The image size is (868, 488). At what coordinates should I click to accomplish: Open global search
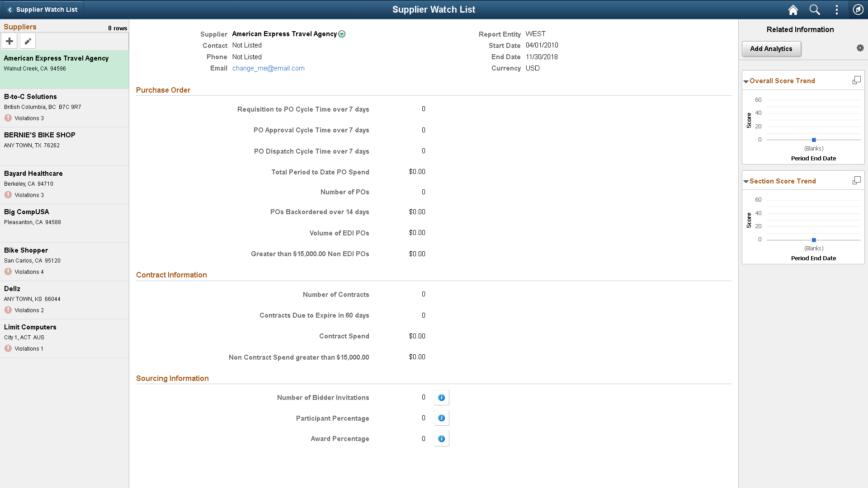coord(814,9)
